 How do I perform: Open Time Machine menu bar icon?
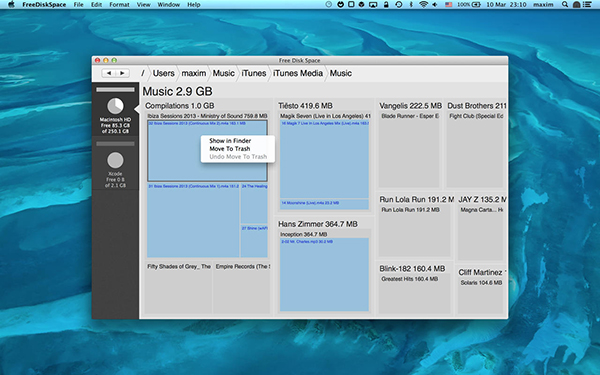click(399, 5)
